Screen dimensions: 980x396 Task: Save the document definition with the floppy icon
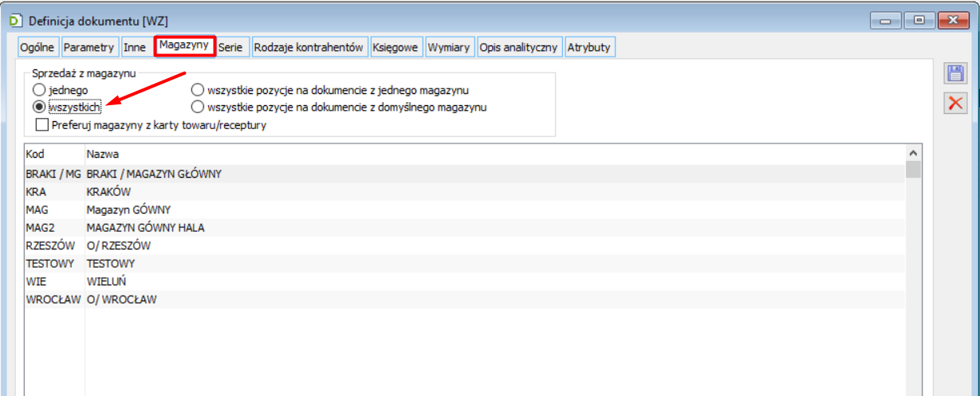click(954, 74)
